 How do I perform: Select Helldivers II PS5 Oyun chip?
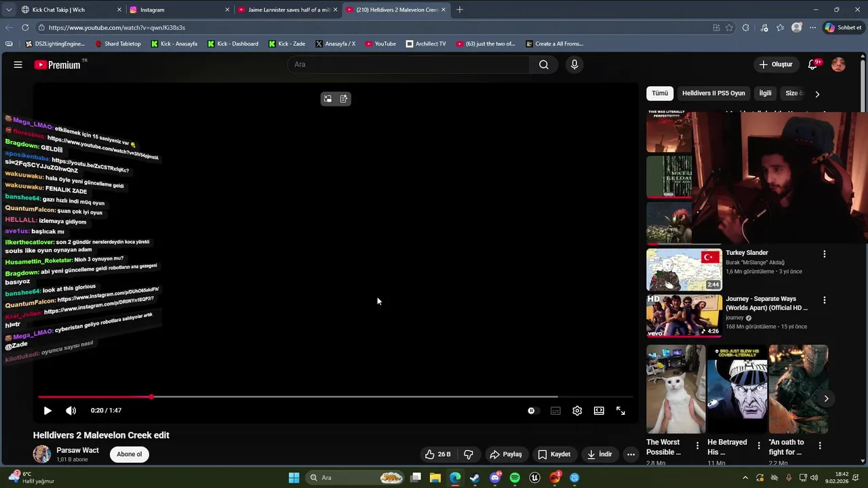713,94
